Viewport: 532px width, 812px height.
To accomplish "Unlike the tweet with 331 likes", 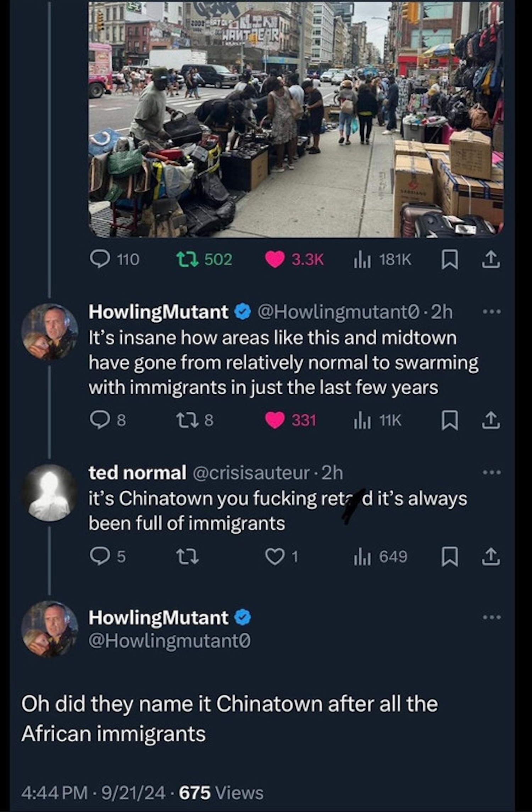I will click(x=275, y=421).
